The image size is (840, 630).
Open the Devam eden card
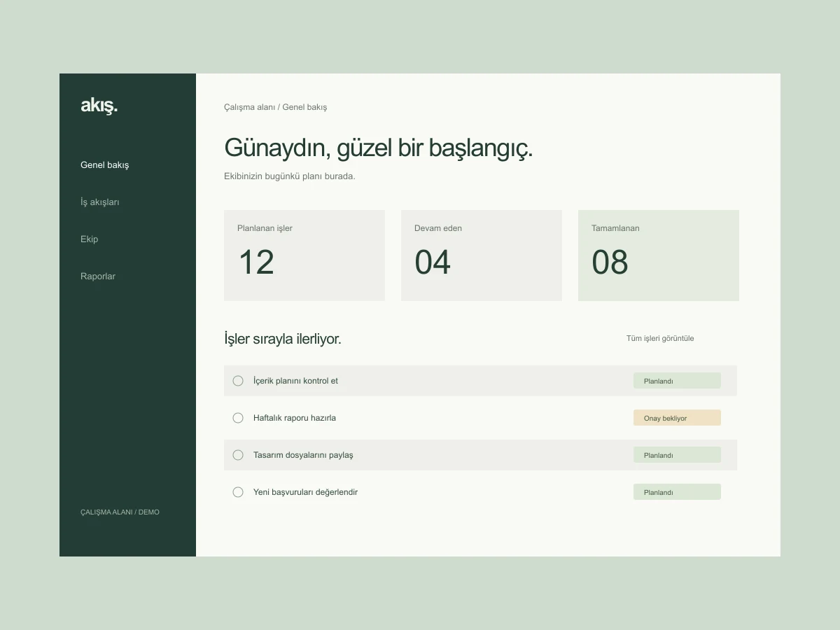(482, 255)
